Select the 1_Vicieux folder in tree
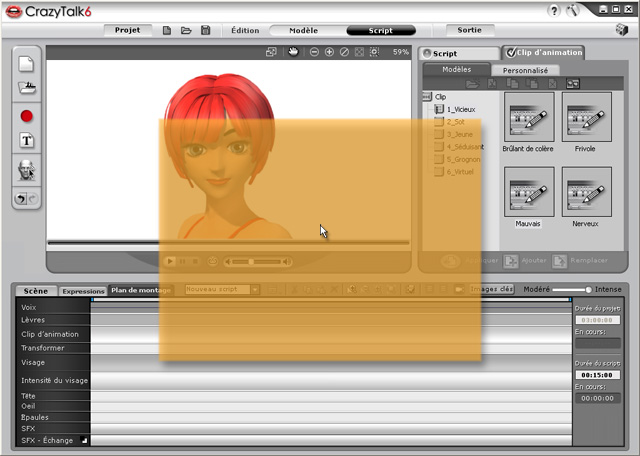Image resolution: width=640 pixels, height=456 pixels. tap(456, 109)
